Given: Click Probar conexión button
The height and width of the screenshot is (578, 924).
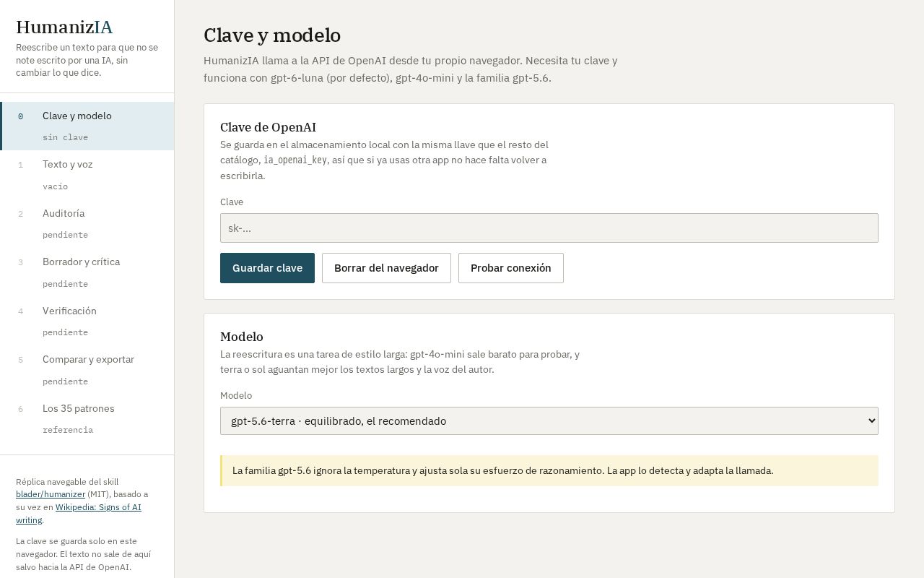Looking at the screenshot, I should pyautogui.click(x=511, y=268).
